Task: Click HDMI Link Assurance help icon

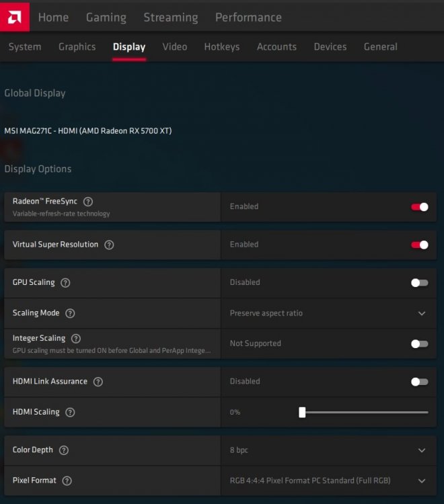Action: (98, 382)
